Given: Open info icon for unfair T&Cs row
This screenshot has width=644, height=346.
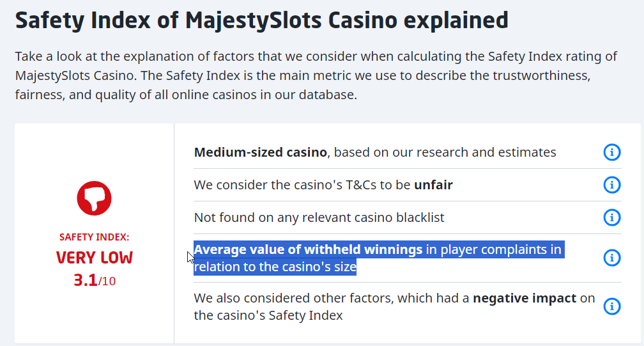Looking at the screenshot, I should [x=611, y=185].
